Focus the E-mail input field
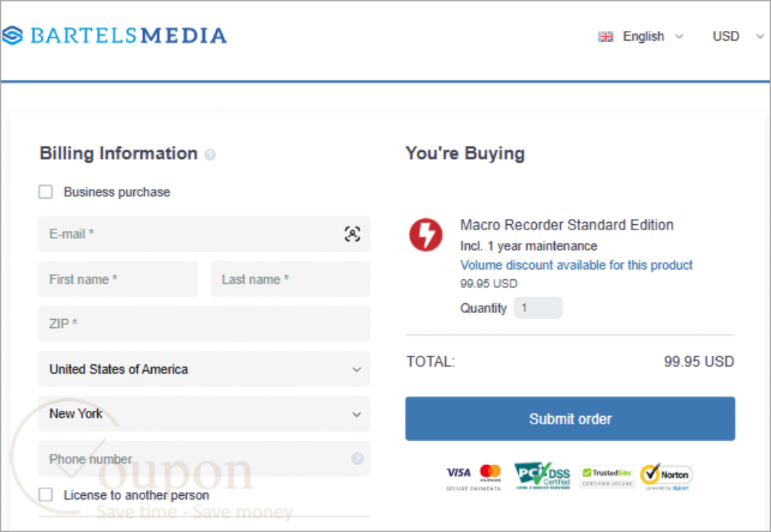 pyautogui.click(x=204, y=234)
